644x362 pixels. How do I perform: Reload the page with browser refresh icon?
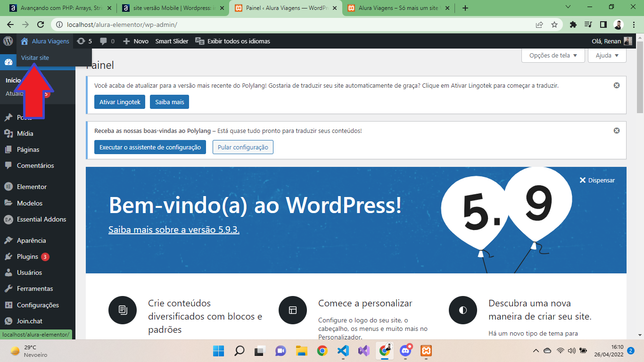(x=41, y=25)
